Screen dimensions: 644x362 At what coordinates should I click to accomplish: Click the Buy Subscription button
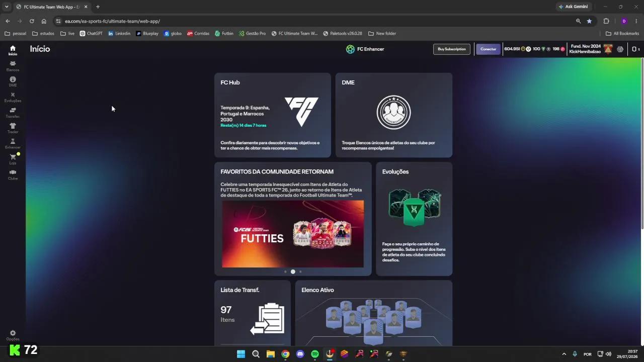tap(451, 49)
